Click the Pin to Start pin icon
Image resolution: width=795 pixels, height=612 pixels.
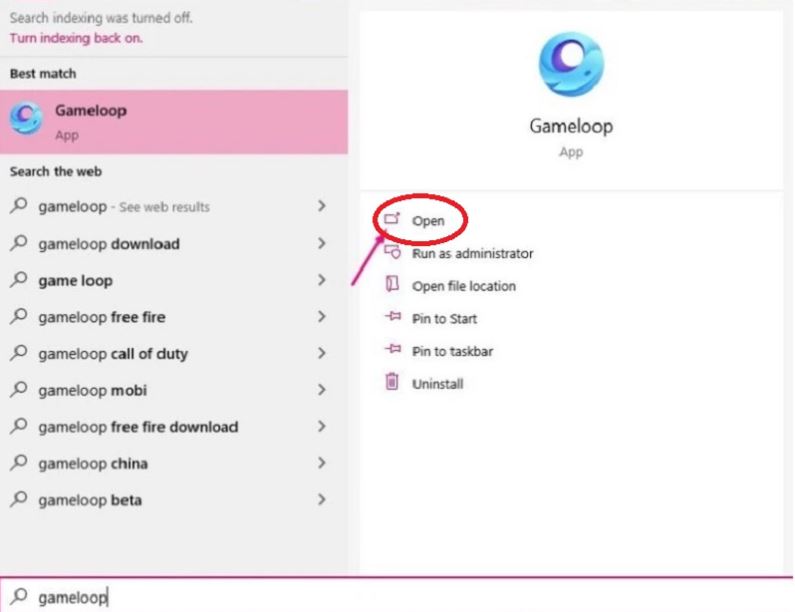point(393,317)
